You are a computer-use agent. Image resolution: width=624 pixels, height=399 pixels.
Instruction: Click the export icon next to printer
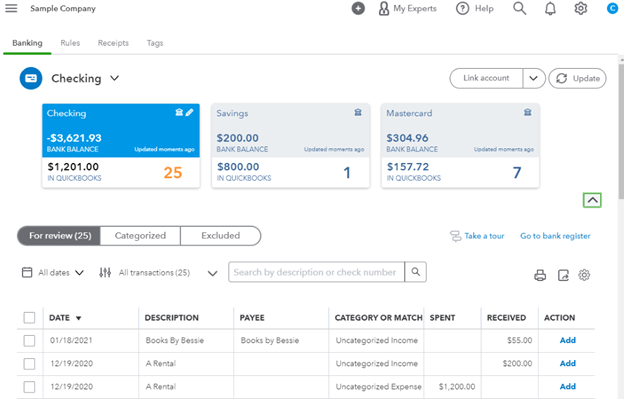pos(563,275)
